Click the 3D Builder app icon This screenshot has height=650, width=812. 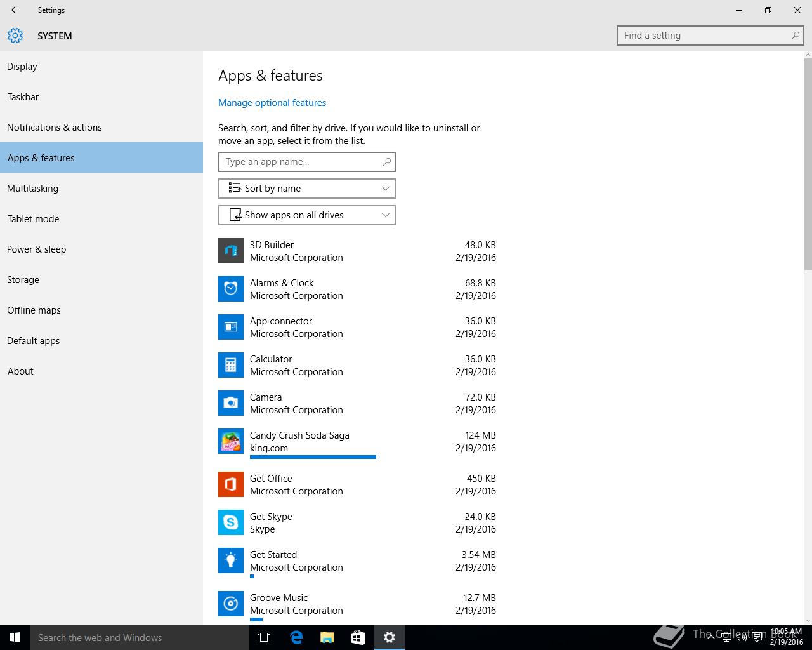[231, 251]
